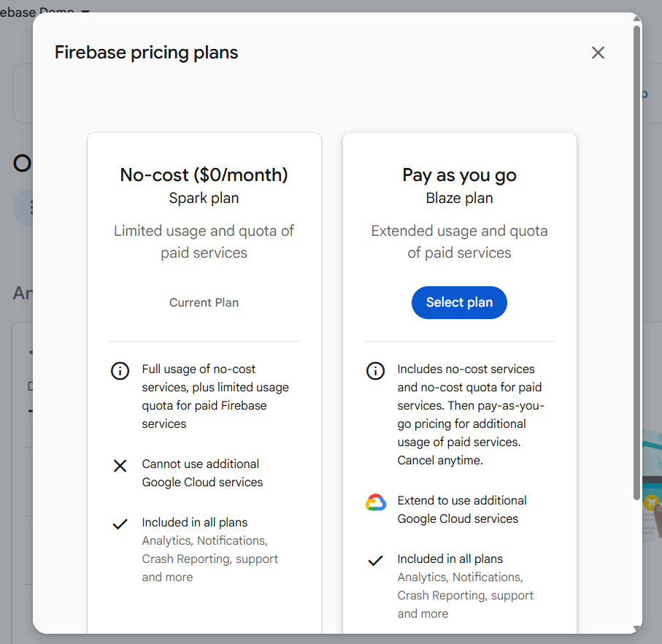Open the Firebase Demo project dropdown arrow
This screenshot has width=662, height=644.
(85, 12)
